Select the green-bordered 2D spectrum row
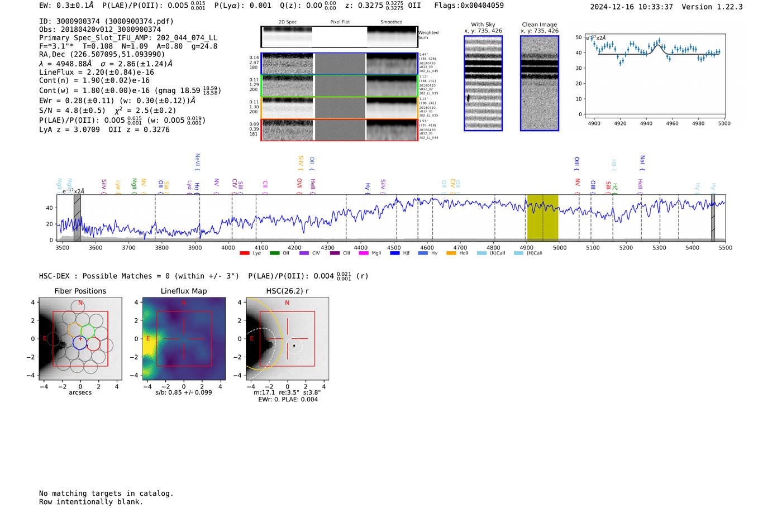This screenshot has width=782, height=532. click(x=339, y=86)
